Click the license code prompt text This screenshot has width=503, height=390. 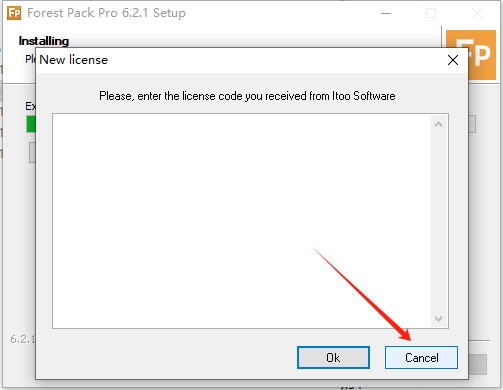[x=247, y=96]
